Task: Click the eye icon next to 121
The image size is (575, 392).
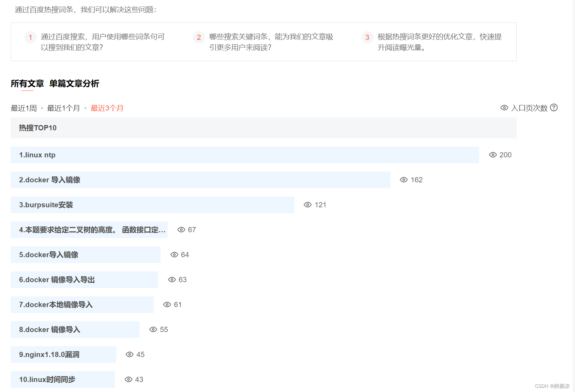Action: click(307, 205)
